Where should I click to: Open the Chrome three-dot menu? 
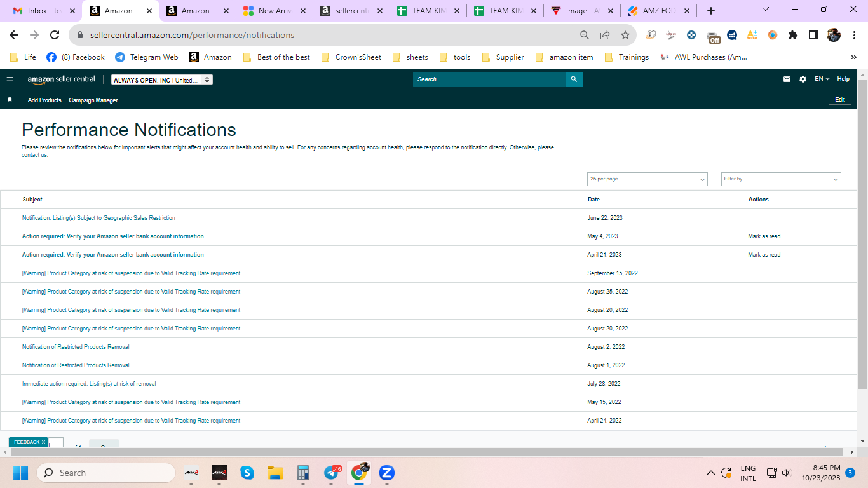[853, 35]
